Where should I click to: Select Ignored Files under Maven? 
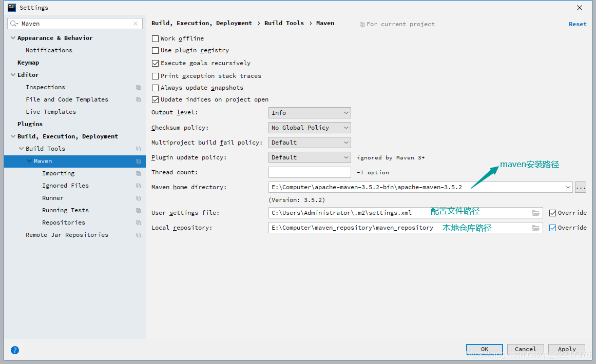65,186
